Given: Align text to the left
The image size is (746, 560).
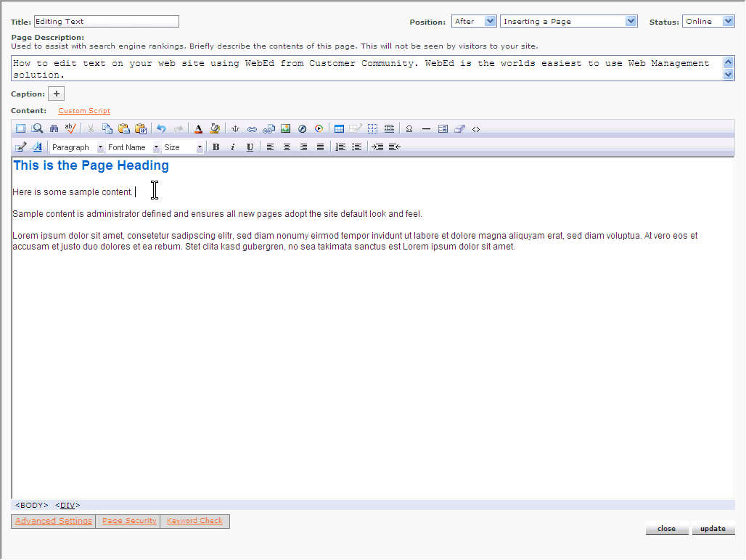Looking at the screenshot, I should point(270,147).
